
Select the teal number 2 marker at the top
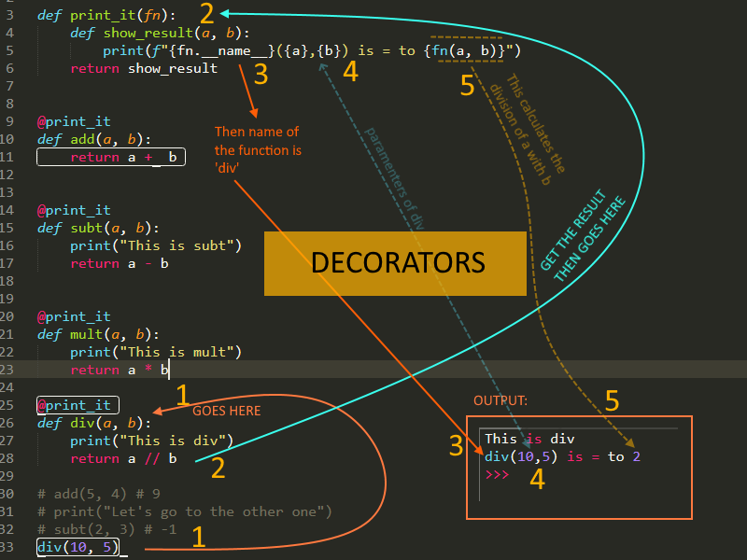pos(206,14)
